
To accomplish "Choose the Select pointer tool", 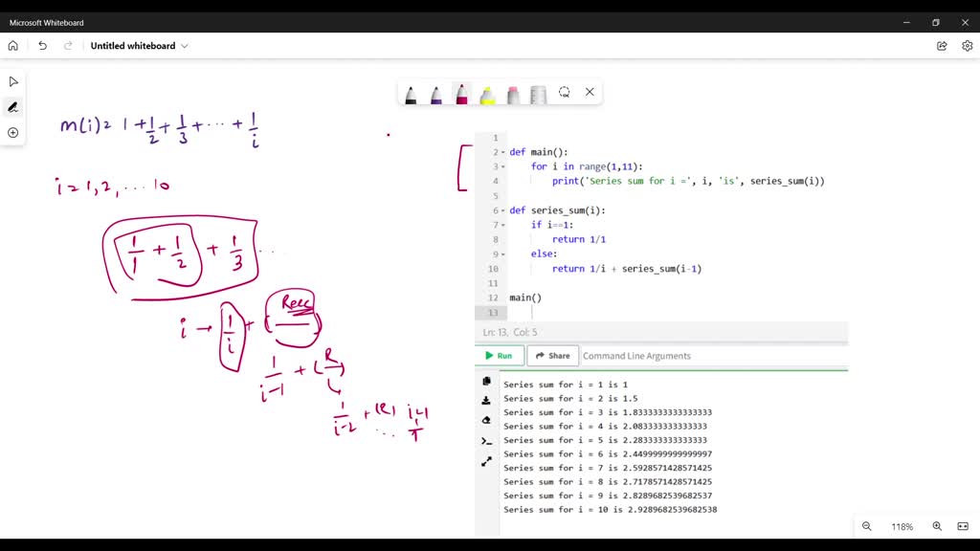I will coord(13,82).
